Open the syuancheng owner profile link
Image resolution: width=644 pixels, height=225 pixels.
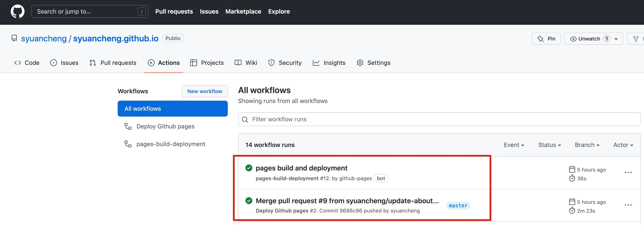tap(44, 38)
